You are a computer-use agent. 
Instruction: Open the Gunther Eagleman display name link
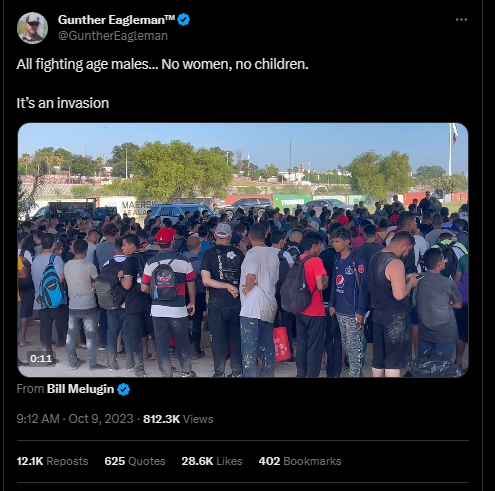click(x=116, y=20)
